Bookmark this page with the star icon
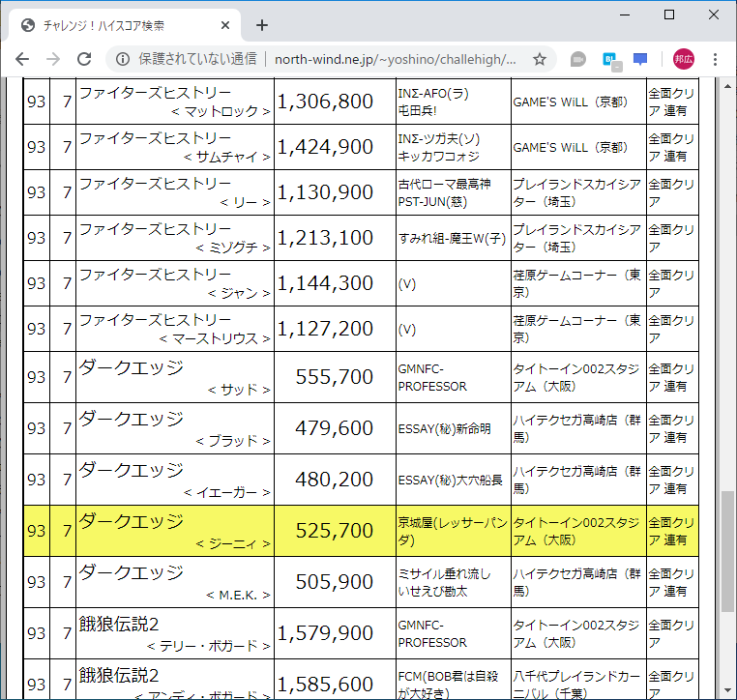The height and width of the screenshot is (700, 737). point(540,59)
